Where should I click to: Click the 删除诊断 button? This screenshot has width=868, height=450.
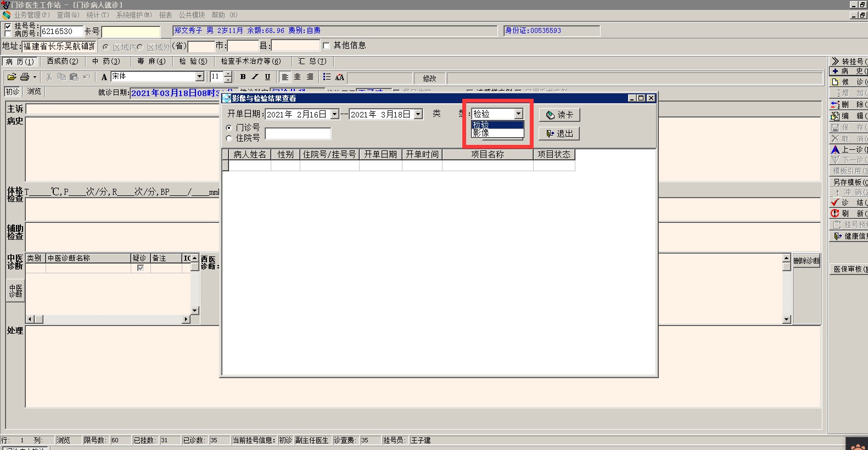[807, 261]
